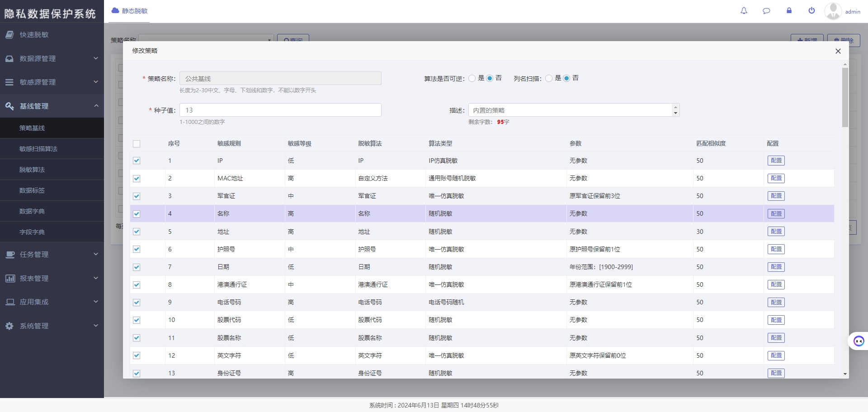Viewport: 868px width, 412px height.
Task: Uncheck the 电话号码 row checkbox
Action: pos(137,303)
